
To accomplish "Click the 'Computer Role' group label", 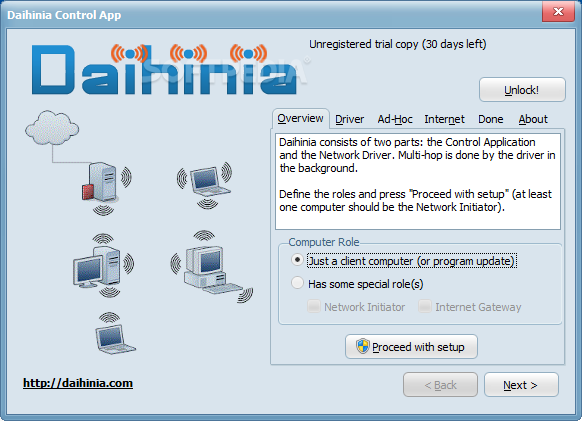I will pyautogui.click(x=324, y=242).
